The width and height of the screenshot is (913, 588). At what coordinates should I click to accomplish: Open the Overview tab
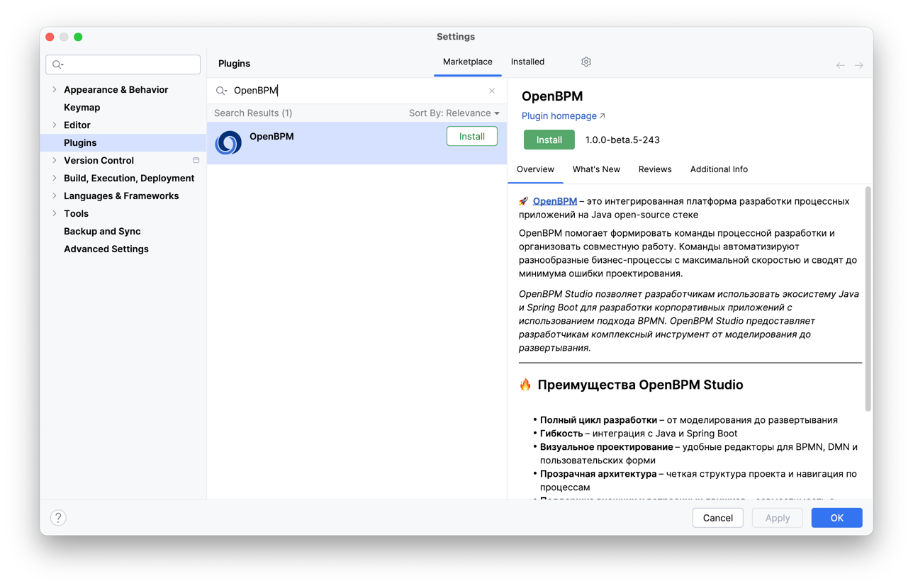click(x=535, y=169)
